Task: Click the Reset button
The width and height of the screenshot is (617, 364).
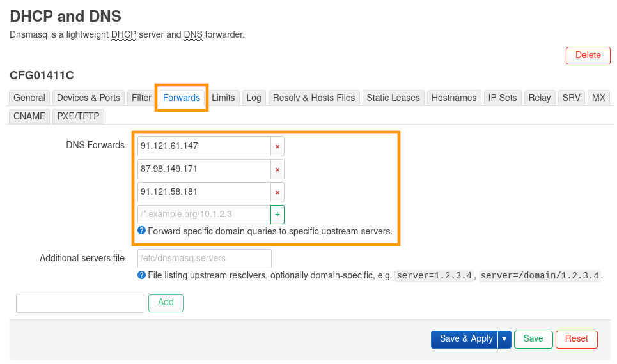Action: [x=576, y=339]
